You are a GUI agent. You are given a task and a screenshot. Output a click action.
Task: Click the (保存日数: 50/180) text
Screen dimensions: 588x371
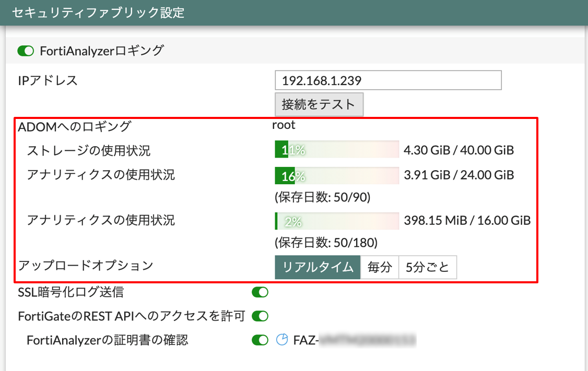click(326, 243)
